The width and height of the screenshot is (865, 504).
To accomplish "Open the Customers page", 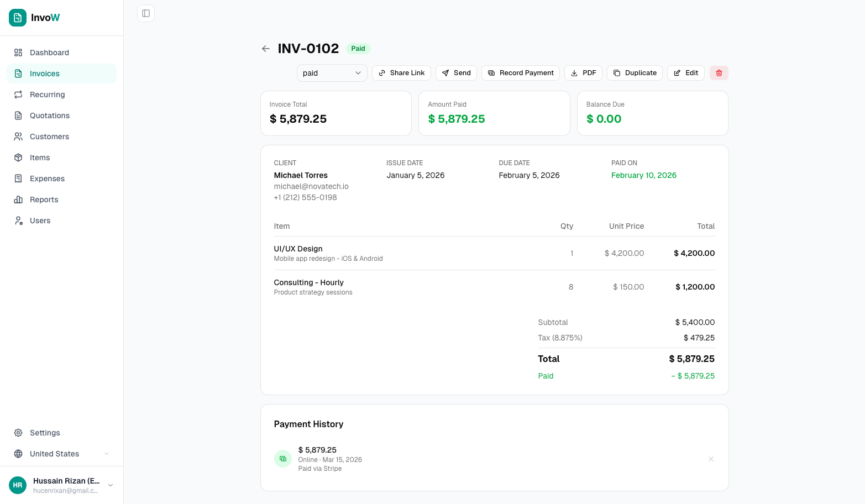I will tap(61, 136).
